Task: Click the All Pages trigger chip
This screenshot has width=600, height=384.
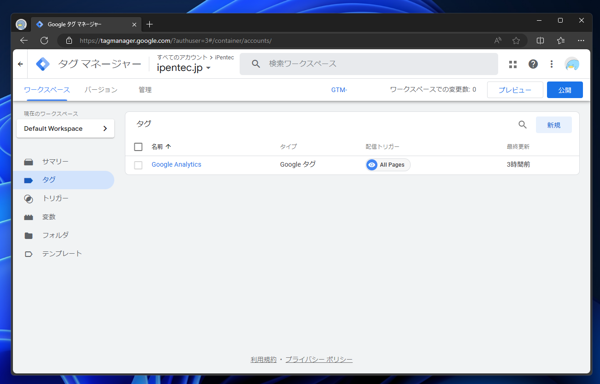Action: [388, 165]
